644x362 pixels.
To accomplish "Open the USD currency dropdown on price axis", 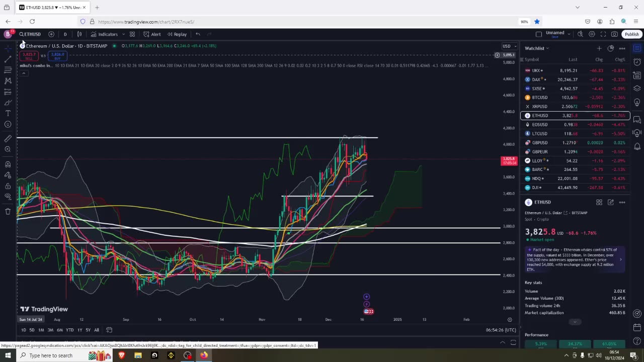I will pyautogui.click(x=510, y=46).
